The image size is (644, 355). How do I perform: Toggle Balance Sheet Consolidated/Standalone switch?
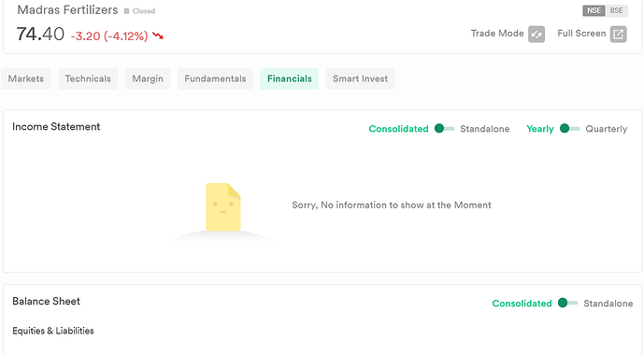tap(567, 304)
